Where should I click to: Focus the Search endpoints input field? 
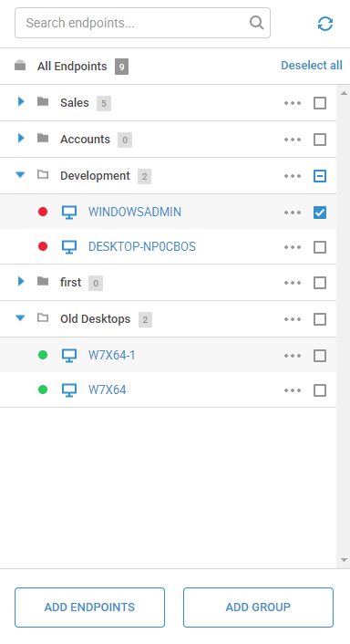click(142, 23)
